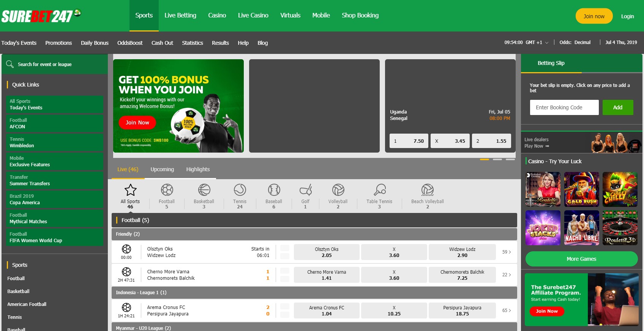Screen dimensions: 644x331
Task: Select All Sports star icon
Action: coord(130,190)
